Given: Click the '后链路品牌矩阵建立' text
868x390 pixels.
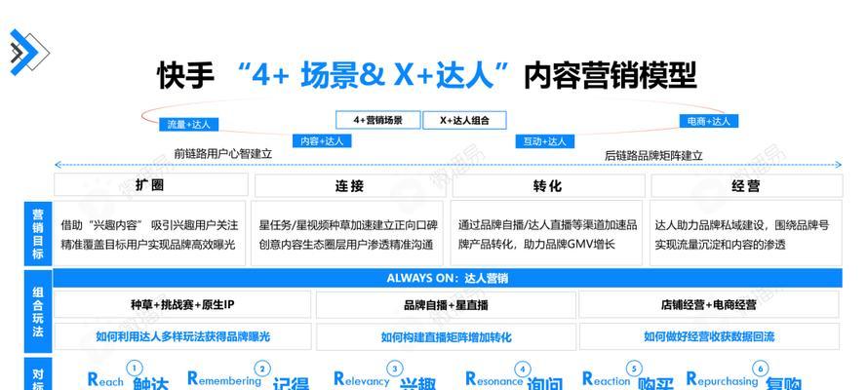Looking at the screenshot, I should click(x=653, y=156).
